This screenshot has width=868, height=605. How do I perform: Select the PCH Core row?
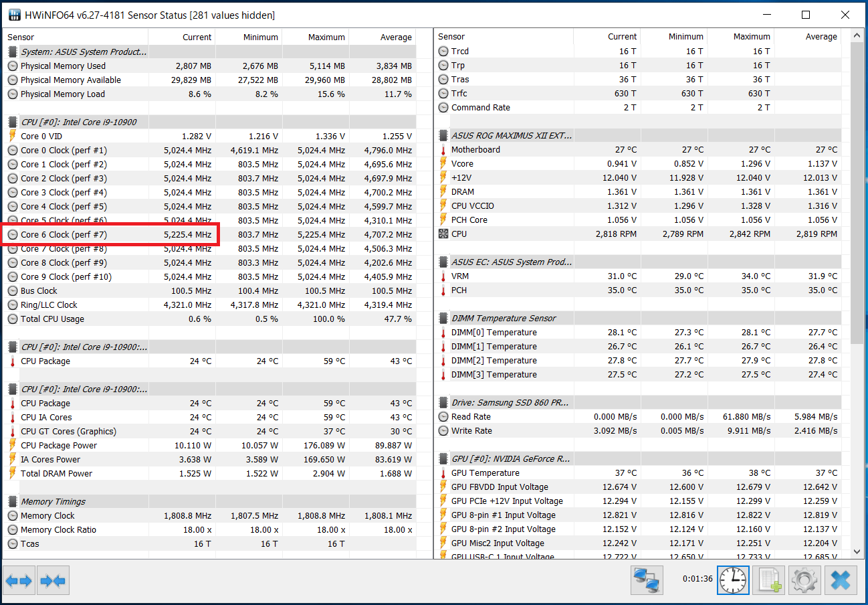[637, 220]
